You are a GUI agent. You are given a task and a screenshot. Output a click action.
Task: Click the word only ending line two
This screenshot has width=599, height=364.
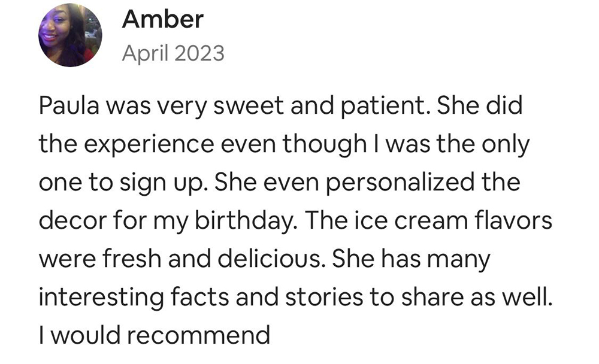tap(506, 144)
